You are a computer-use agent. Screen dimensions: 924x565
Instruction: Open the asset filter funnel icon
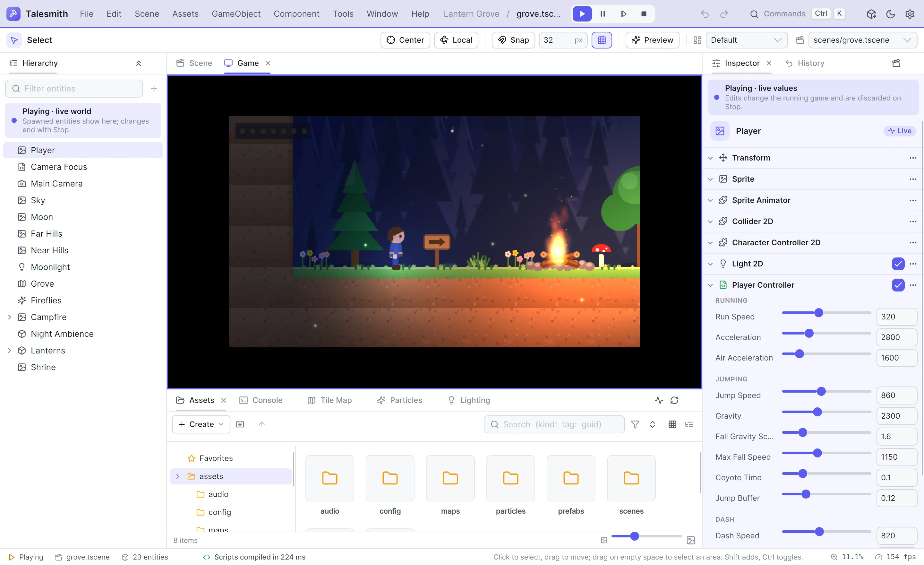click(635, 424)
